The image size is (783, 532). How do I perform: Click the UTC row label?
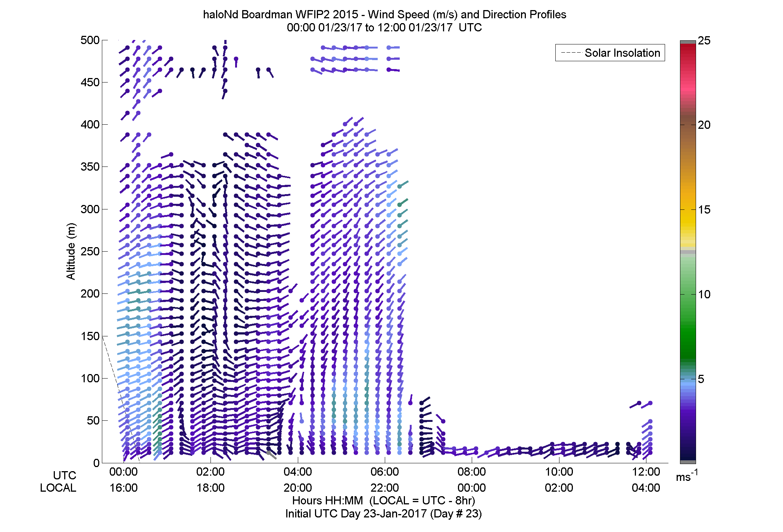pos(65,475)
